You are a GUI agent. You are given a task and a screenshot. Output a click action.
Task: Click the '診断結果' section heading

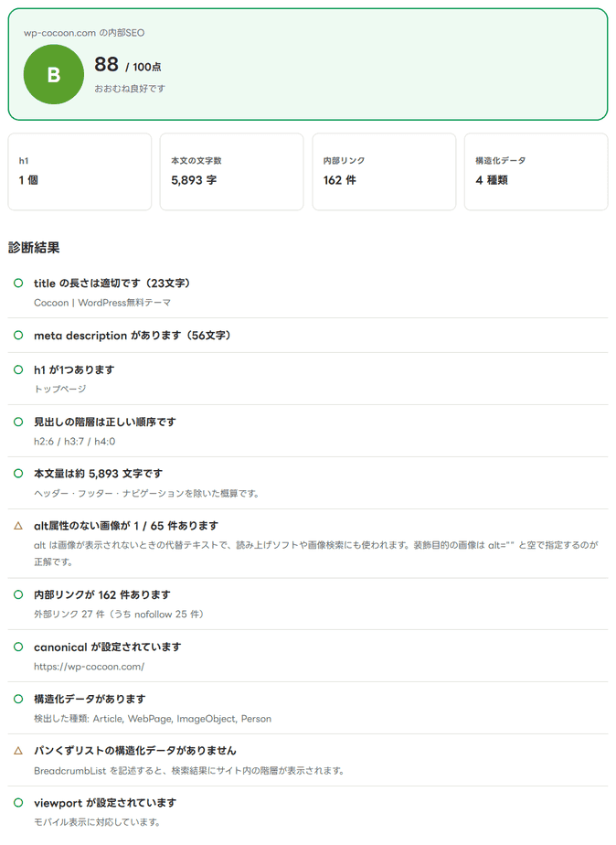click(x=34, y=248)
